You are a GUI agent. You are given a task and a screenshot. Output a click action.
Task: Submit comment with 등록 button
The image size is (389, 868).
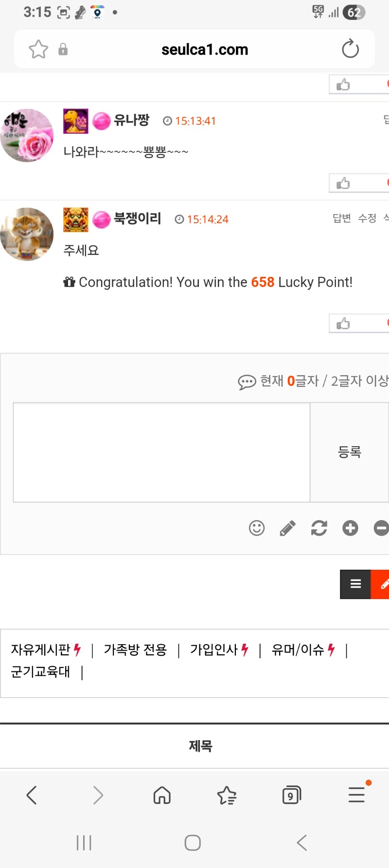point(349,452)
